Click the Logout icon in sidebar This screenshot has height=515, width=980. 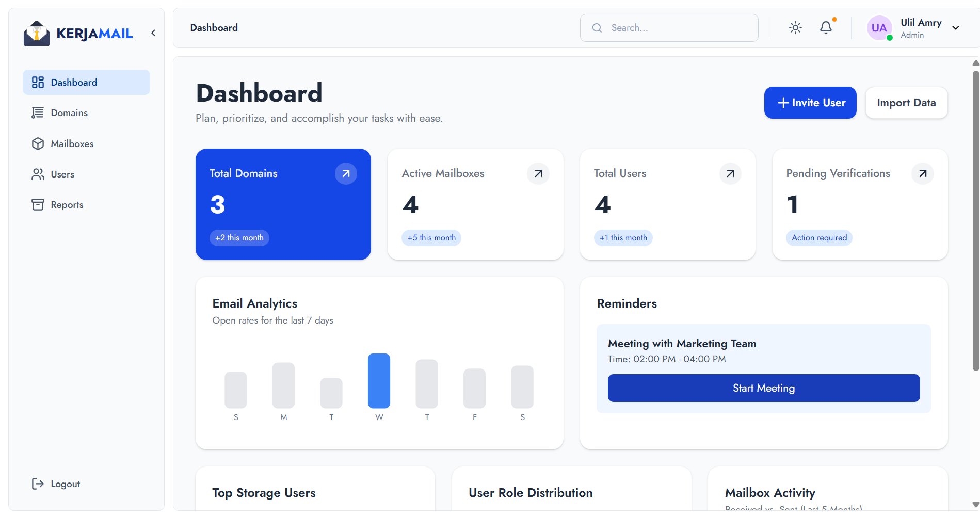click(38, 484)
